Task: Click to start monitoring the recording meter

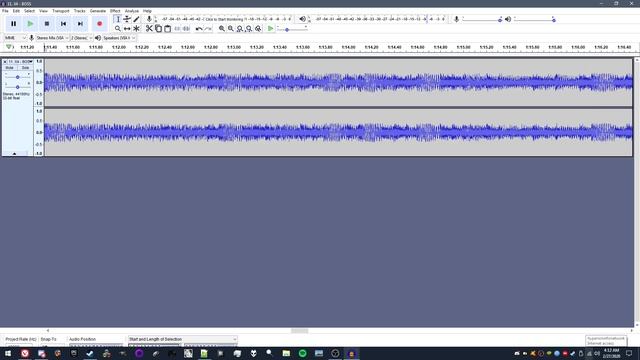Action: coord(224,19)
